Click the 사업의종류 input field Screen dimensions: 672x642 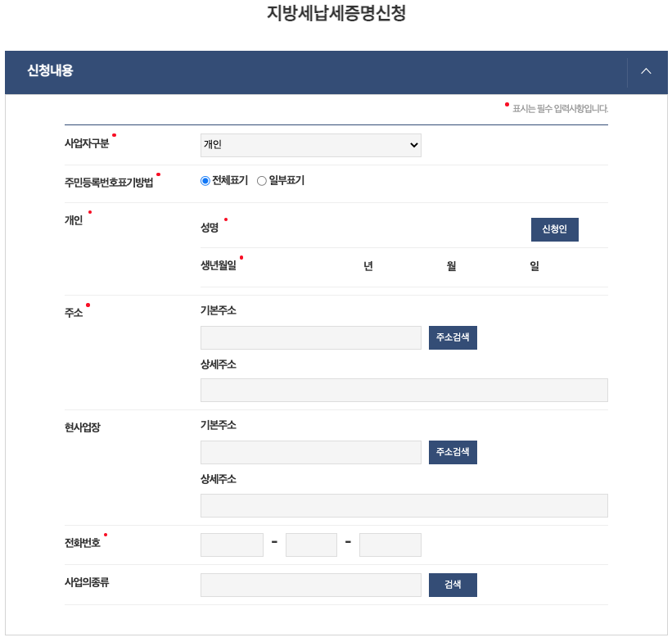pyautogui.click(x=310, y=585)
